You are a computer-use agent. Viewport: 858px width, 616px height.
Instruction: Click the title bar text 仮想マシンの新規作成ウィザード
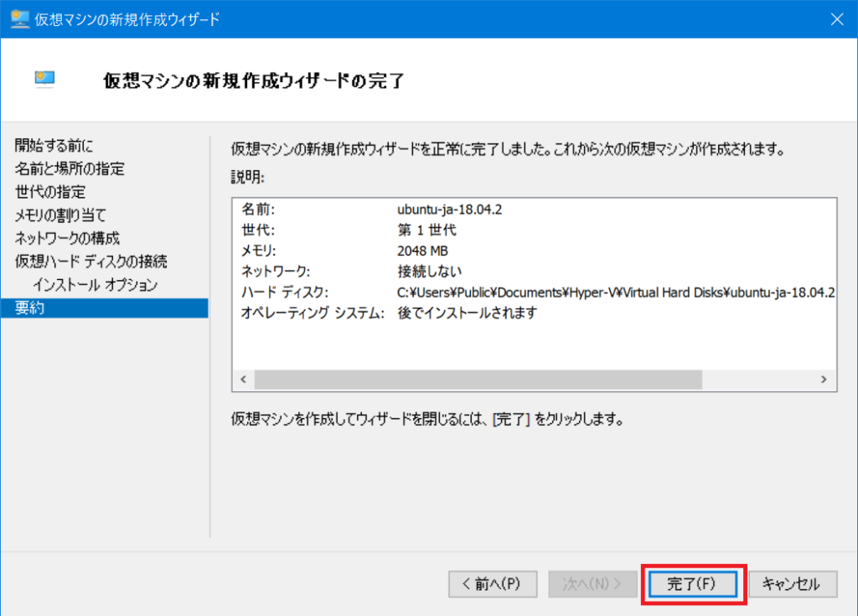click(x=127, y=20)
